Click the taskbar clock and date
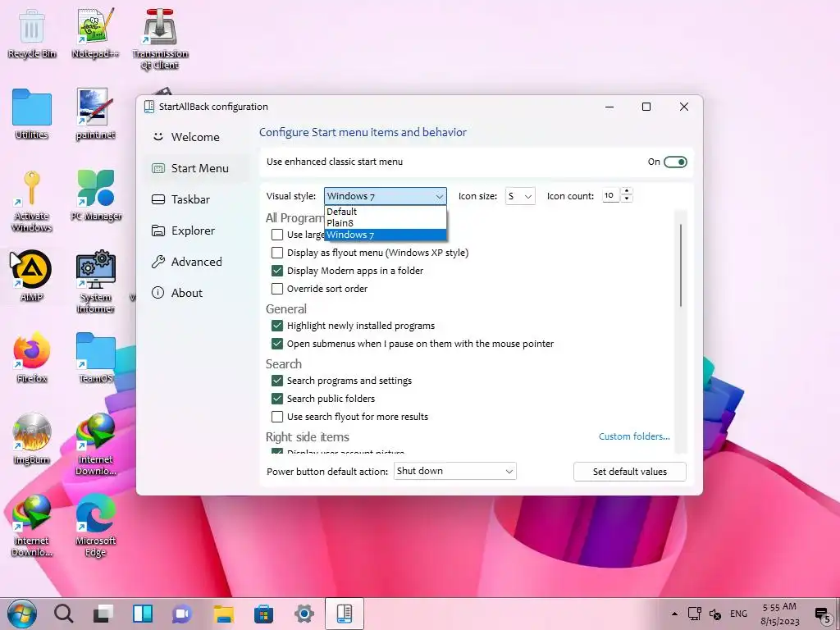Image resolution: width=840 pixels, height=630 pixels. coord(779,614)
